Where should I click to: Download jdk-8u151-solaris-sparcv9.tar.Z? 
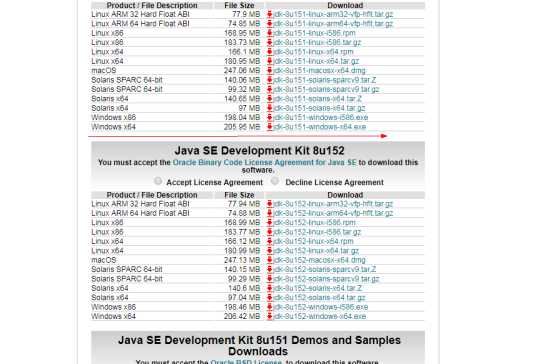tap(325, 80)
